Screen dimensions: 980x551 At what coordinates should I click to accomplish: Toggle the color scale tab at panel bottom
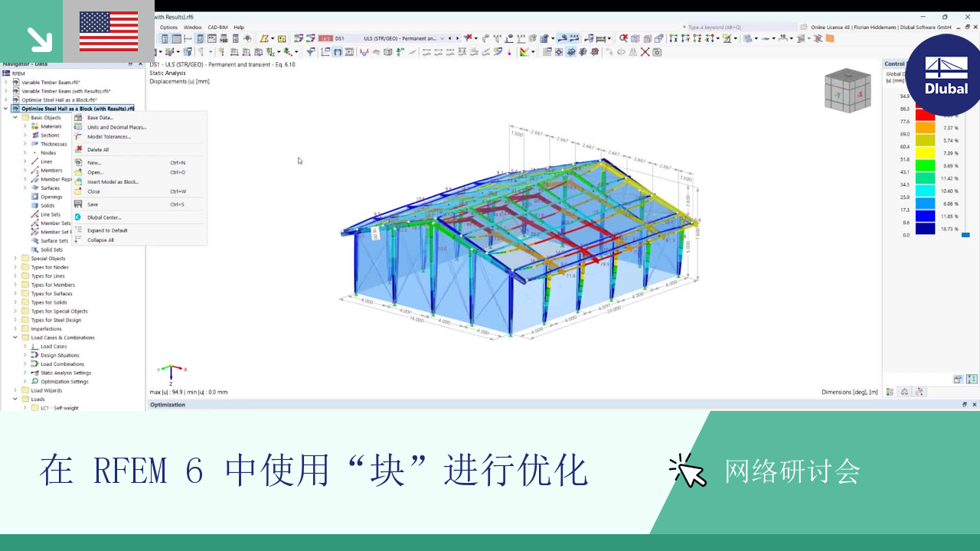tap(890, 392)
